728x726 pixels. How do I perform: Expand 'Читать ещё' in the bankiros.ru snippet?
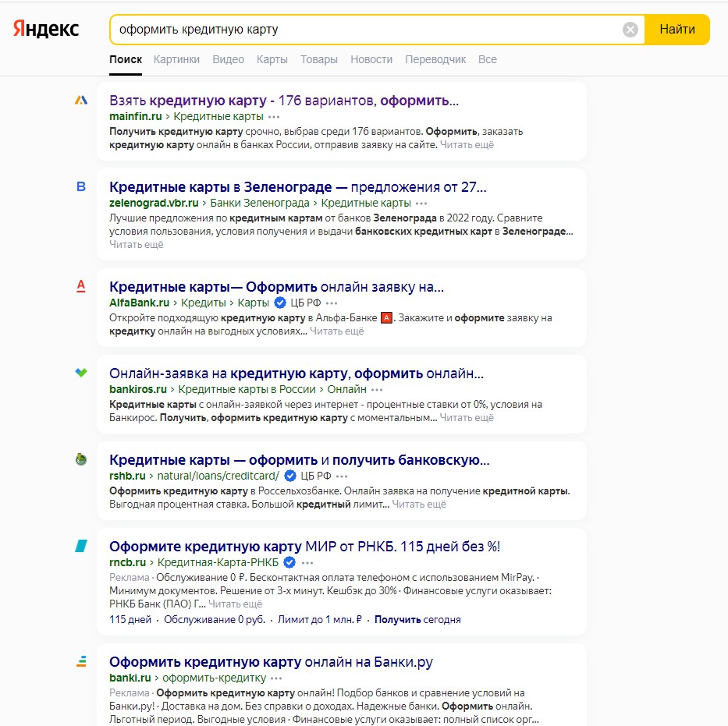click(467, 417)
